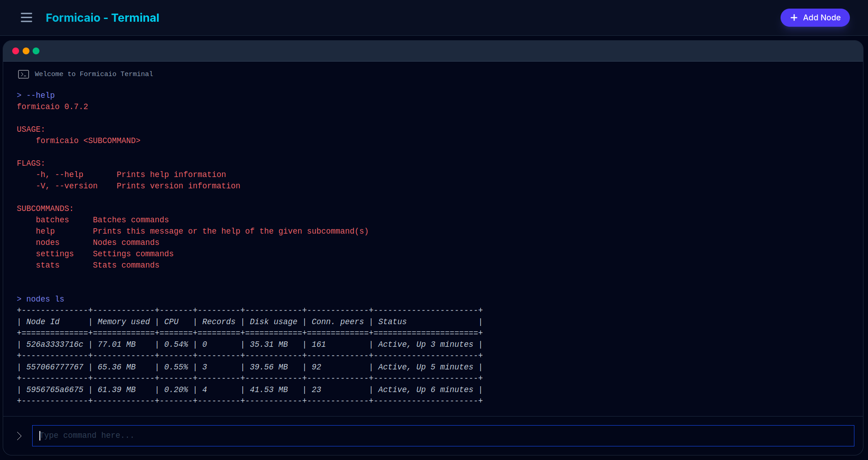The width and height of the screenshot is (868, 460).
Task: Click the '-h, --help' flag text
Action: 60,174
